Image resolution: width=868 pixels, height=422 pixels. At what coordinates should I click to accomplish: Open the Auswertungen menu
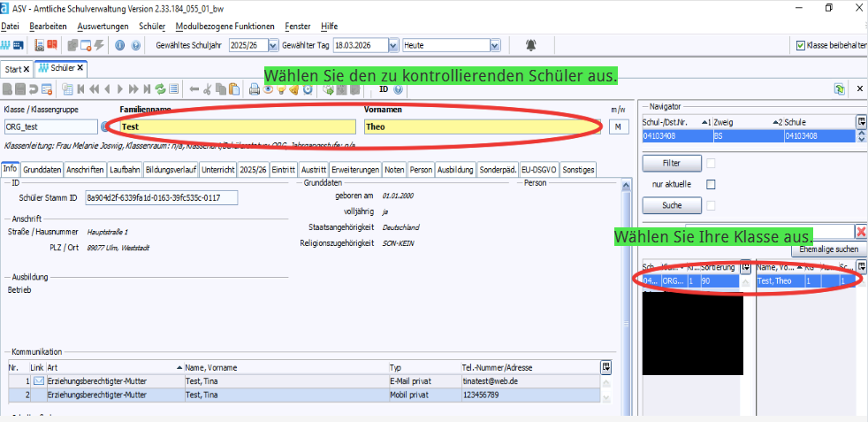click(x=103, y=27)
